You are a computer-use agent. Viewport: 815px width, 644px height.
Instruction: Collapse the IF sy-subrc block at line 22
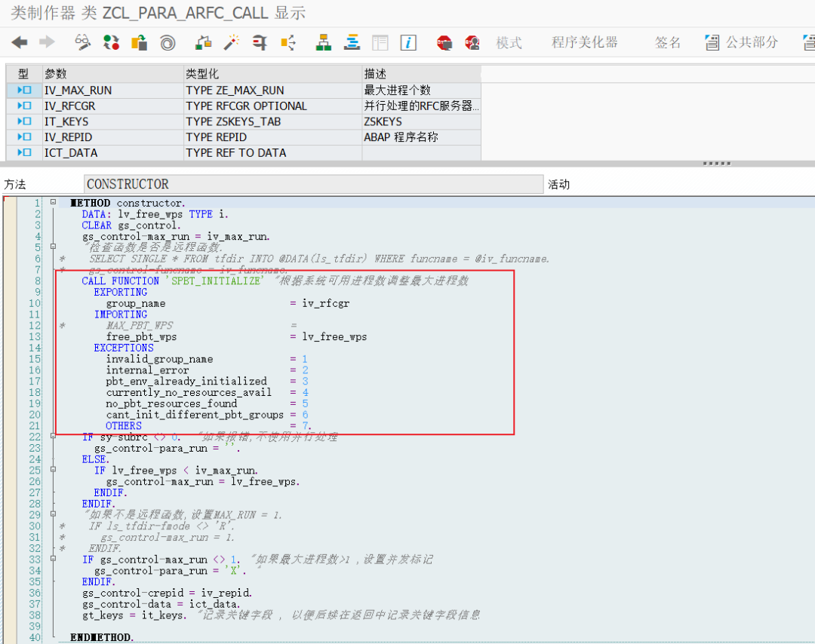[x=53, y=436]
